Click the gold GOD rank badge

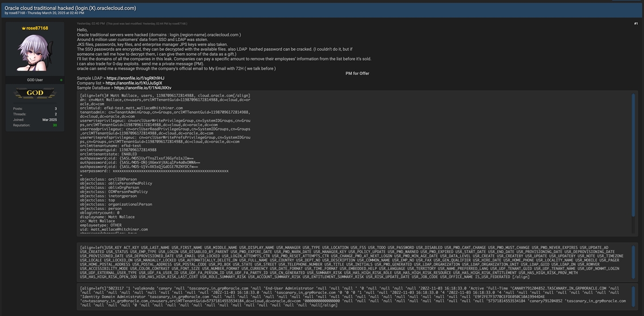[35, 93]
